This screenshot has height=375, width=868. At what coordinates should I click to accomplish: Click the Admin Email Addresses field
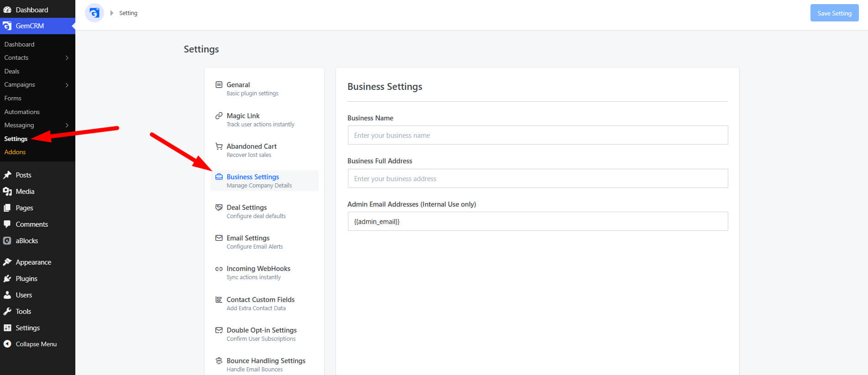click(537, 221)
